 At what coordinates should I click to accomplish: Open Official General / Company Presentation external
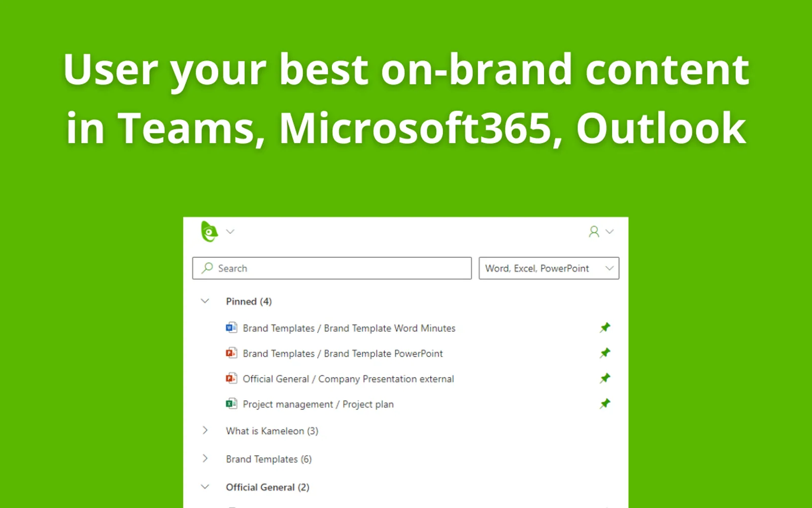[x=348, y=379]
